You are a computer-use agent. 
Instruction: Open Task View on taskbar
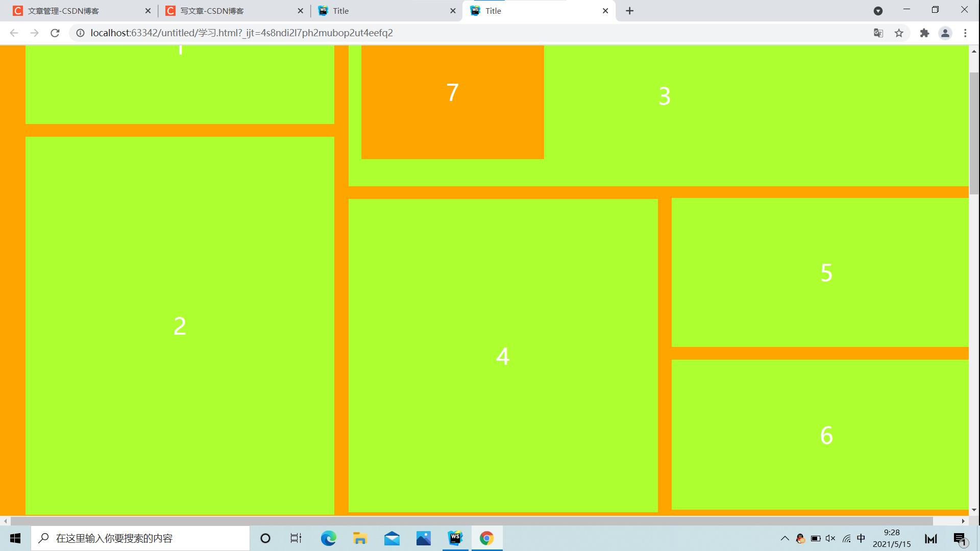click(296, 538)
